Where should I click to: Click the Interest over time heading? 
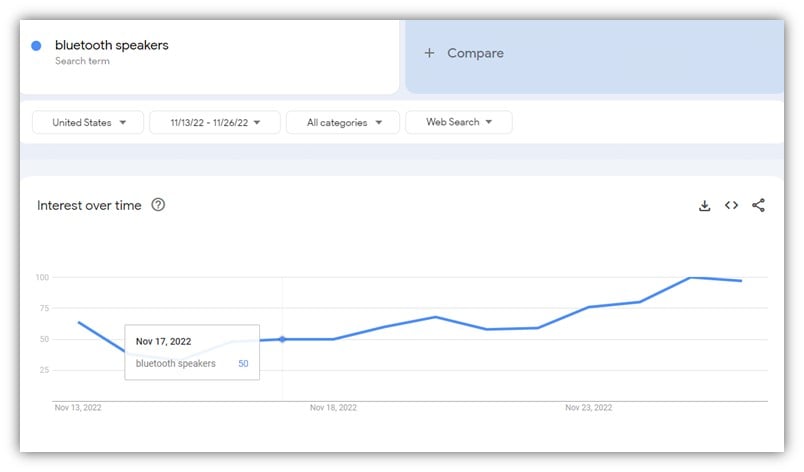coord(89,205)
